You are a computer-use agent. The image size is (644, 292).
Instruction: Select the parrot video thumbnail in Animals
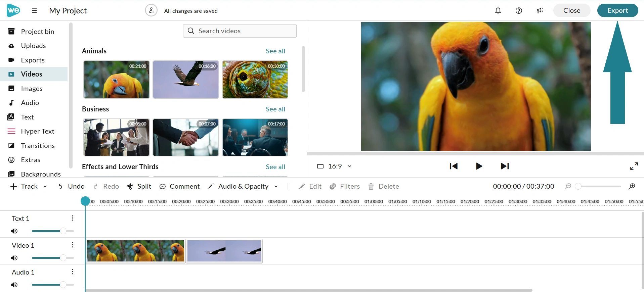[x=117, y=80]
